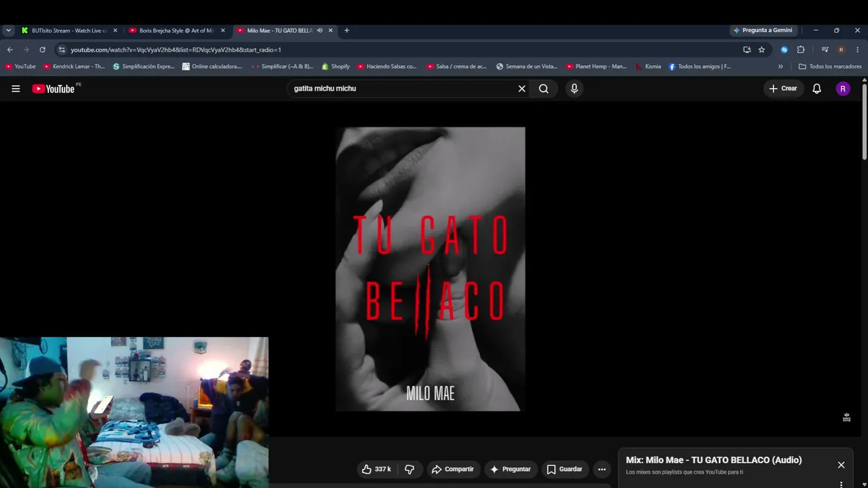
Task: Open the Chrome profile avatar
Action: [x=841, y=49]
